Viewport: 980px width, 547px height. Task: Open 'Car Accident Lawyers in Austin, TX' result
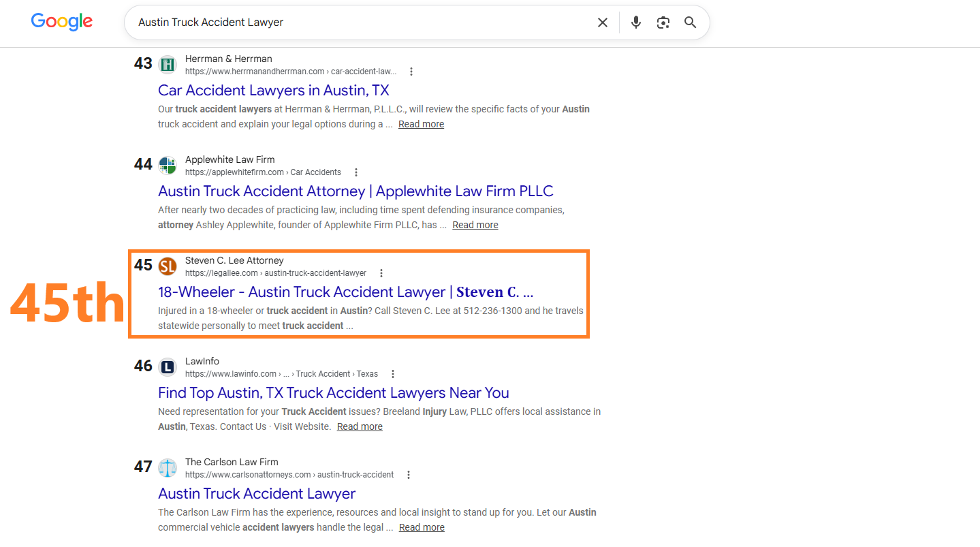point(274,91)
